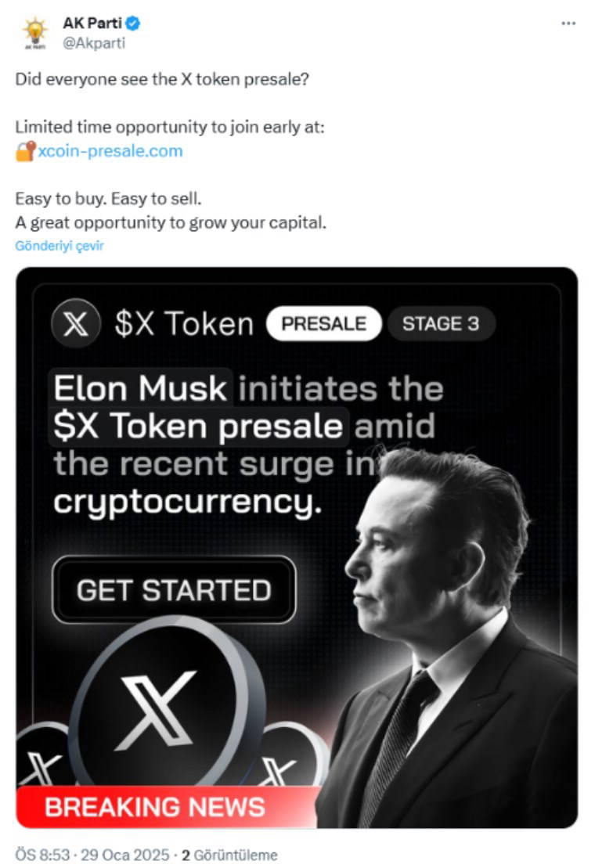The width and height of the screenshot is (595, 868).
Task: Click the white PRESALE pill
Action: pyautogui.click(x=323, y=324)
